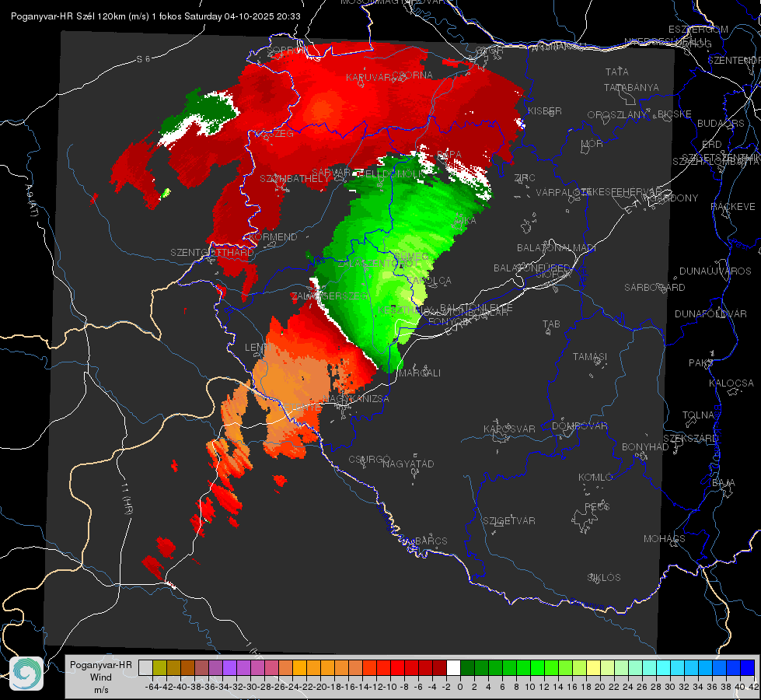Viewport: 761px width, 700px height.
Task: Click the TATABANYA city label
Action: (x=631, y=87)
